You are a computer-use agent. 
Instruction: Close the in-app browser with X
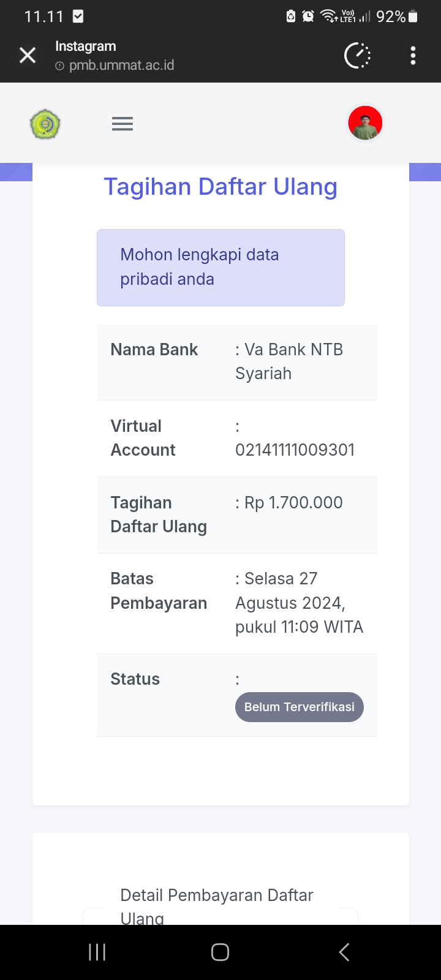pos(28,56)
